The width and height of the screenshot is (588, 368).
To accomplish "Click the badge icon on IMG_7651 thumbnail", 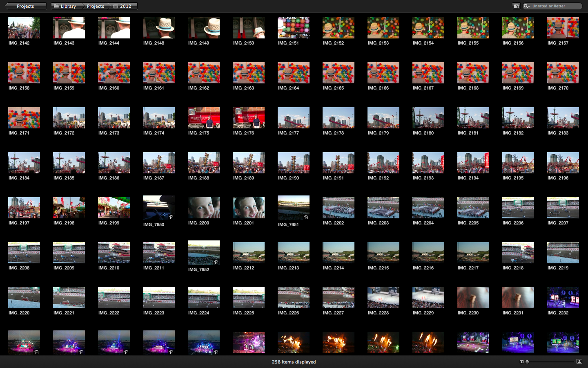I will [x=306, y=217].
